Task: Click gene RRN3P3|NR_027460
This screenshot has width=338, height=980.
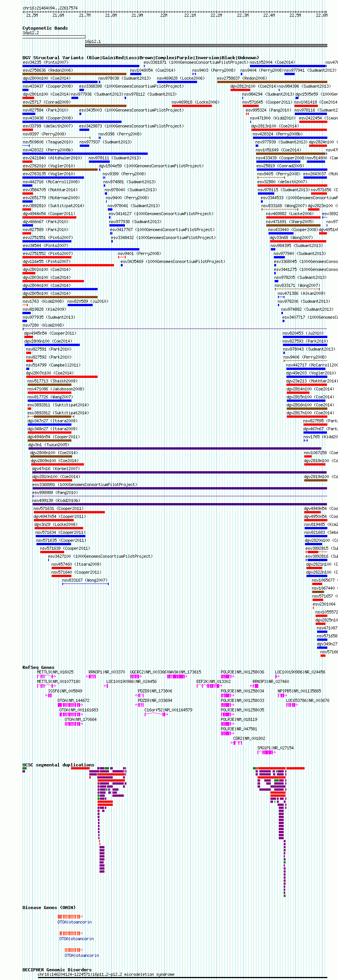Action: click(271, 682)
